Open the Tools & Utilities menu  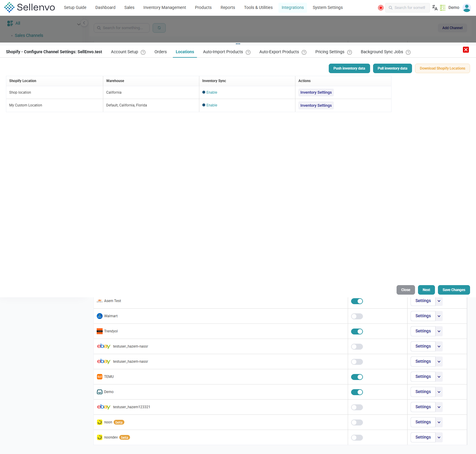pyautogui.click(x=258, y=7)
